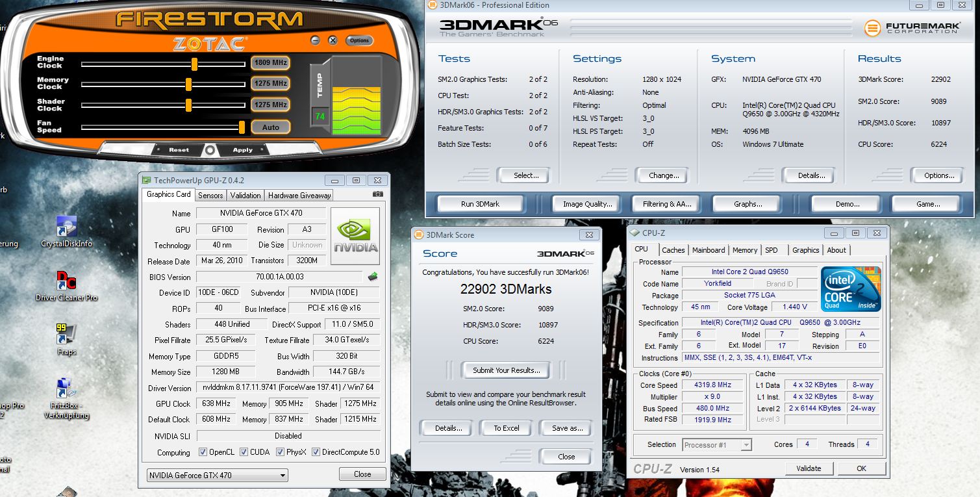This screenshot has width=980, height=497.
Task: Click Firestorm minimize round button
Action: coord(316,40)
